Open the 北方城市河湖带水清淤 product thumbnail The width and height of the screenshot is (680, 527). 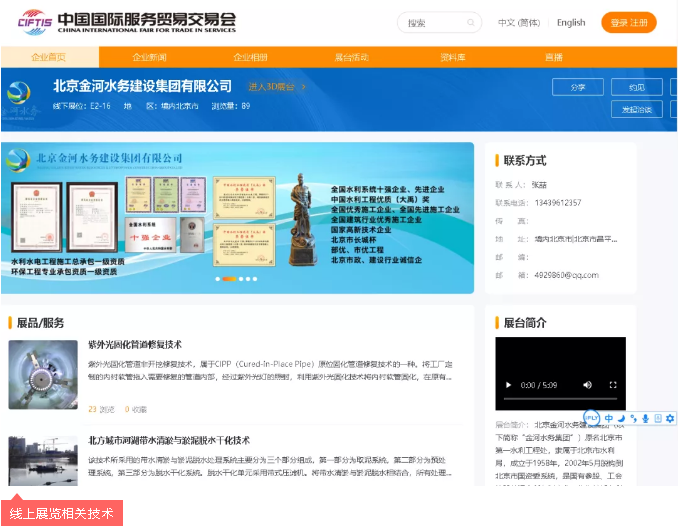click(x=43, y=461)
